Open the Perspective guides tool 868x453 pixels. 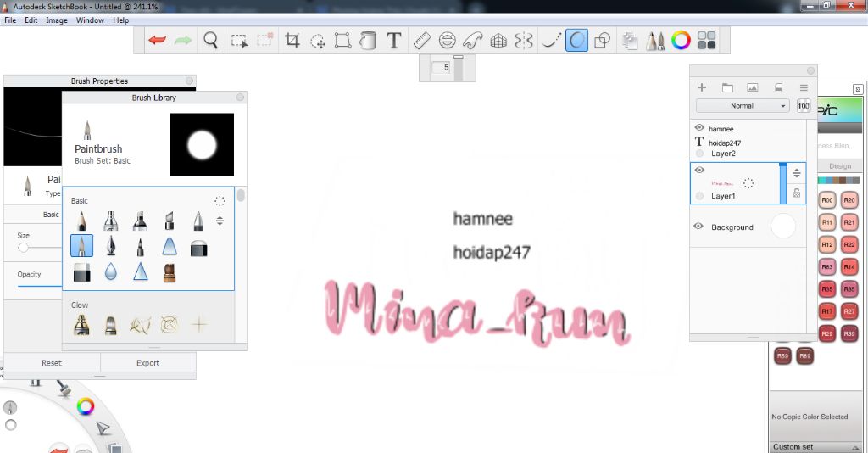pos(498,41)
